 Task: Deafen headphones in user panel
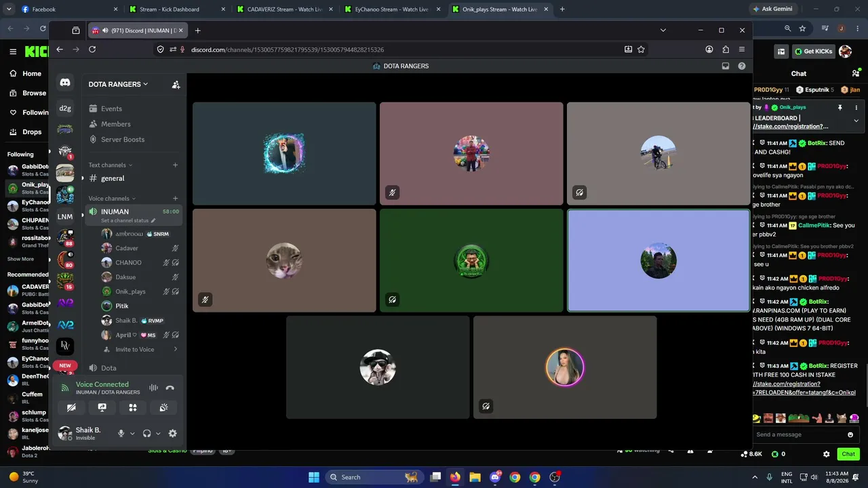click(146, 433)
